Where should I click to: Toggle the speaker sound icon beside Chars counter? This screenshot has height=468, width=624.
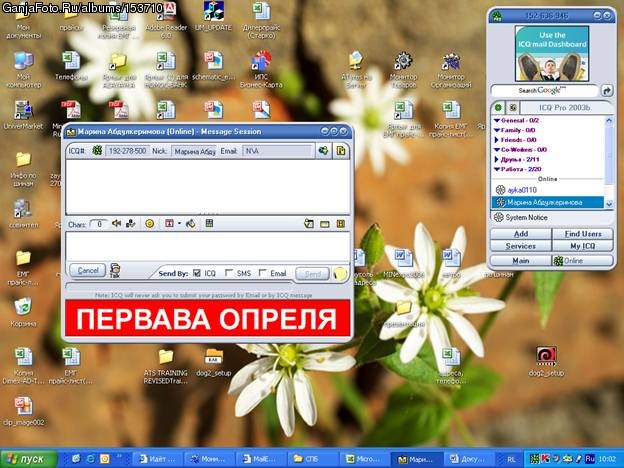coord(116,224)
